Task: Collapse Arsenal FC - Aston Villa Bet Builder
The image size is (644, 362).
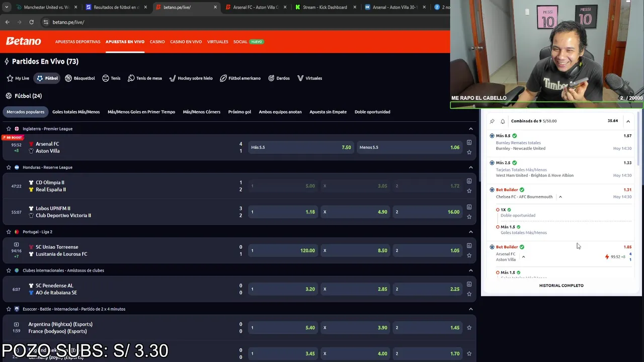Action: (x=523, y=257)
